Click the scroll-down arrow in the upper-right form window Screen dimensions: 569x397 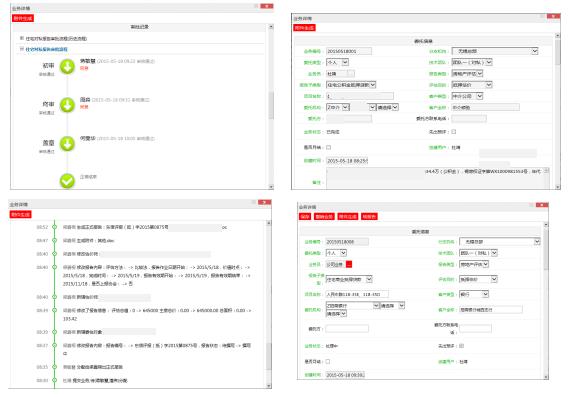(x=558, y=187)
